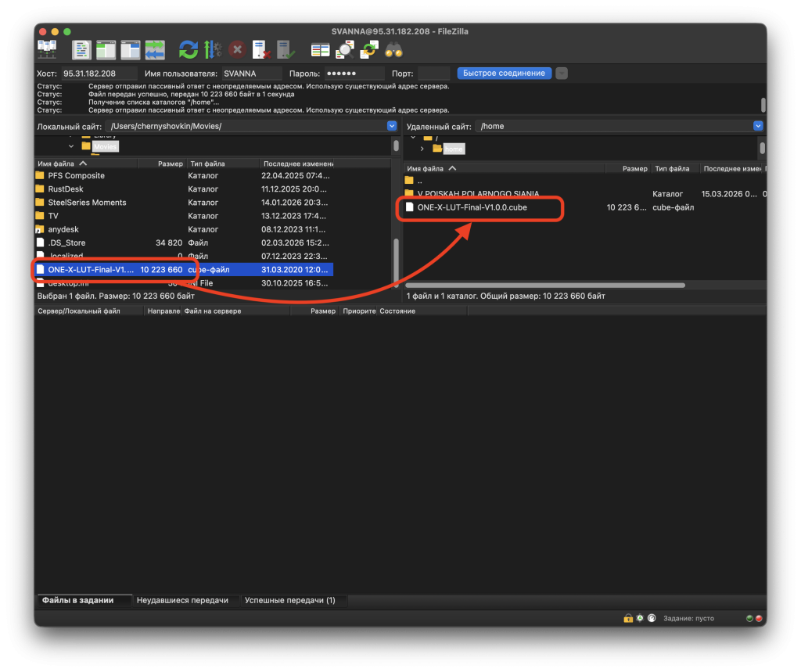Expand the Удаленный сайт path dropdown
The height and width of the screenshot is (672, 801).
pos(757,126)
